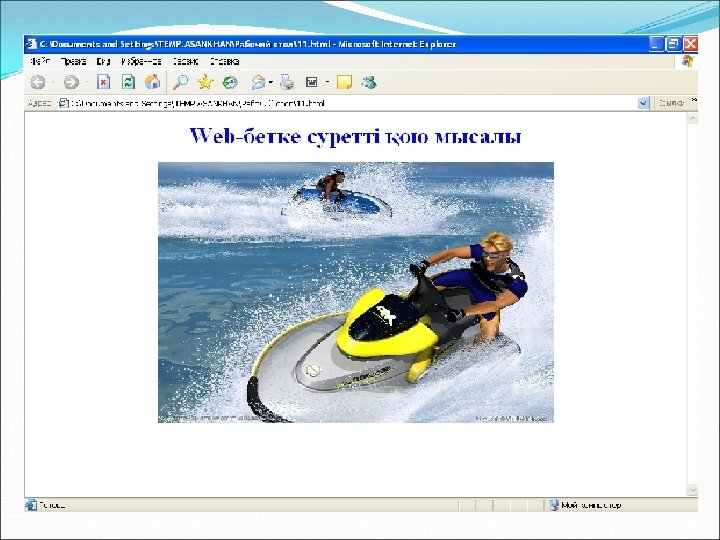Screen dimensions: 720x540
Task: Click the Edit page toolbar icon
Action: click(312, 82)
